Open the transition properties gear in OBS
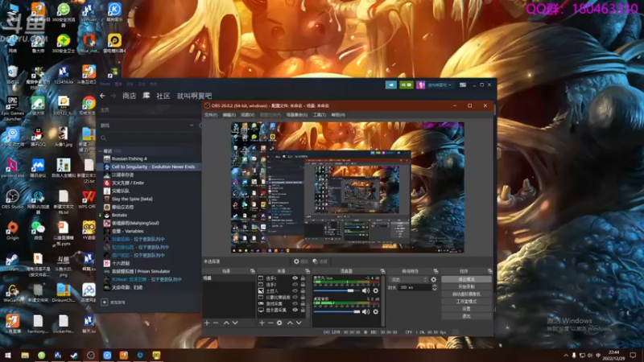The image size is (644, 362). (434, 279)
